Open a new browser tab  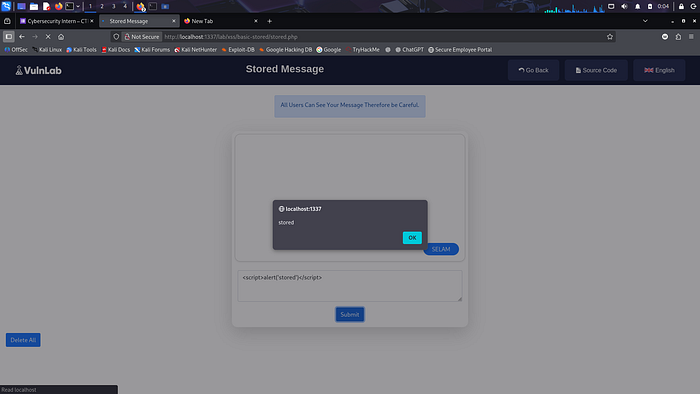pos(269,21)
